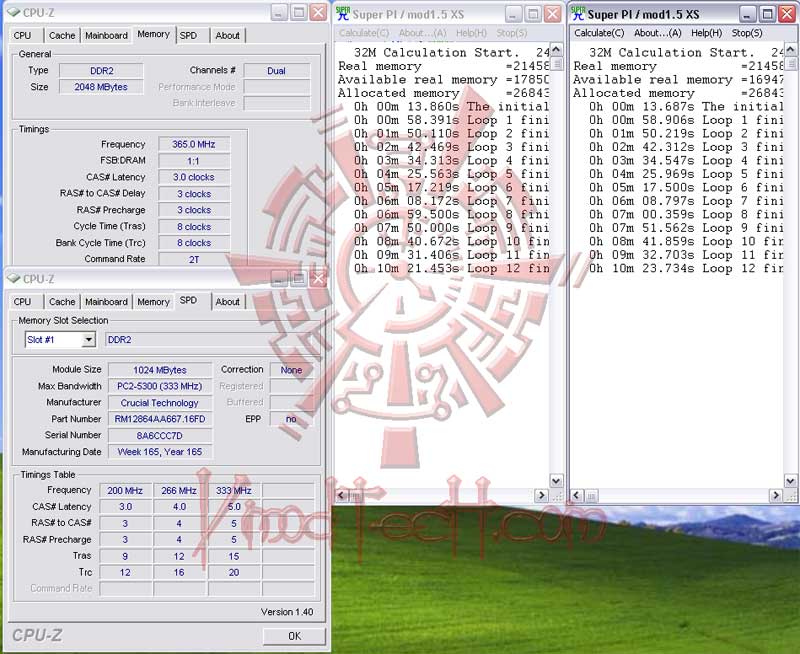Click the part number RM12864AA667.16FD
This screenshot has height=654, width=800.
pyautogui.click(x=160, y=419)
